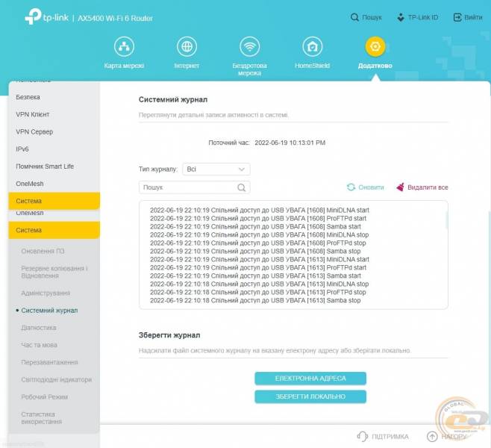491x448 pixels.
Task: Expand the Тип журналу dropdown
Action: pyautogui.click(x=216, y=169)
